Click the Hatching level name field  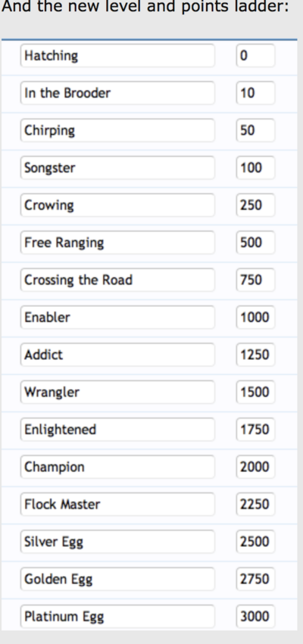pyautogui.click(x=117, y=55)
